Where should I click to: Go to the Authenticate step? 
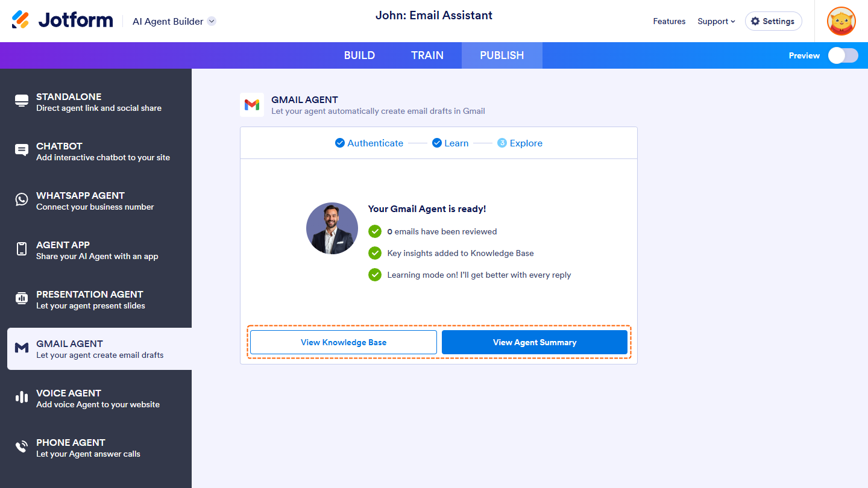(370, 143)
